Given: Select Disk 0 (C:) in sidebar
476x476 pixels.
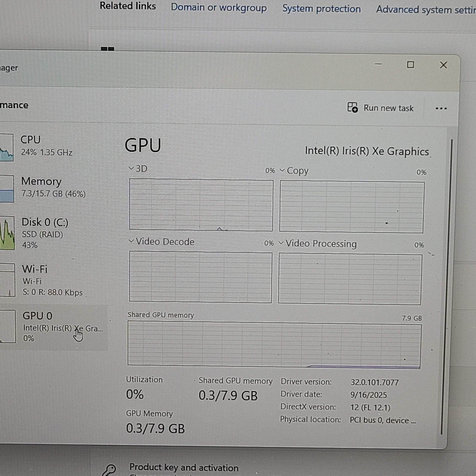Looking at the screenshot, I should pos(54,233).
